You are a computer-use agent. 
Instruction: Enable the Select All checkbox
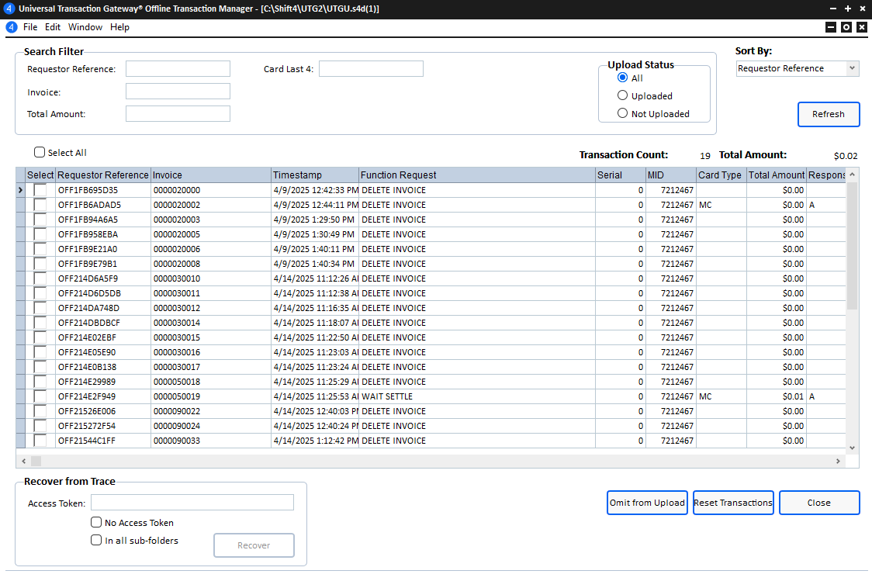[x=40, y=153]
